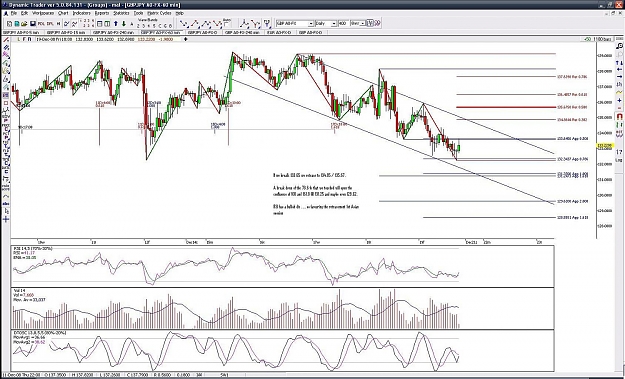Toggle View Bands option 3

(143, 26)
